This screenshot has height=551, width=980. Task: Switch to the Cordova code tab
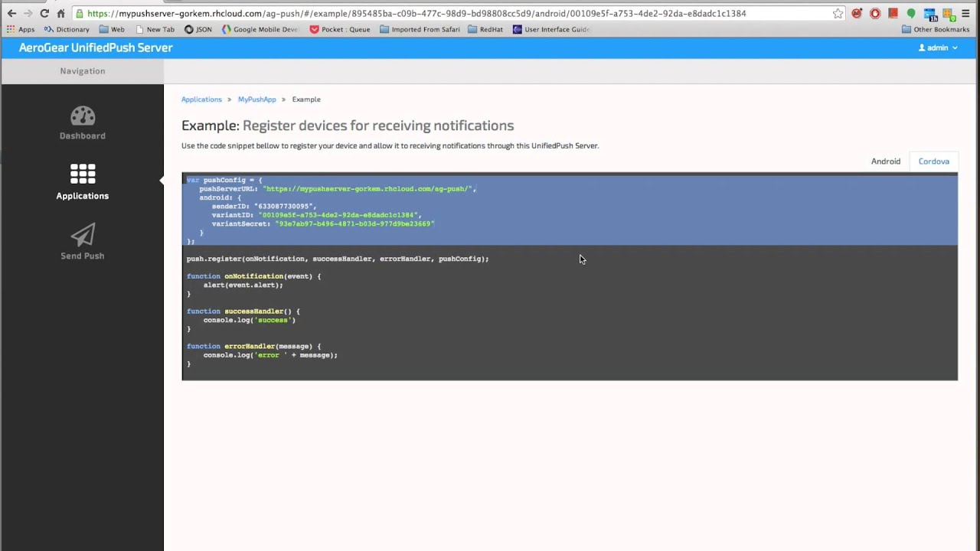pos(933,161)
